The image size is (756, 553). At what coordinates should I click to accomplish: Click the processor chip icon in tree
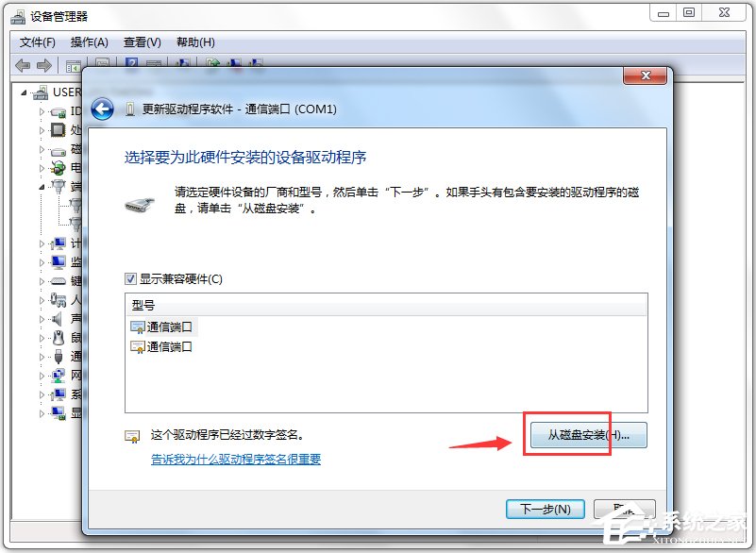coord(58,129)
